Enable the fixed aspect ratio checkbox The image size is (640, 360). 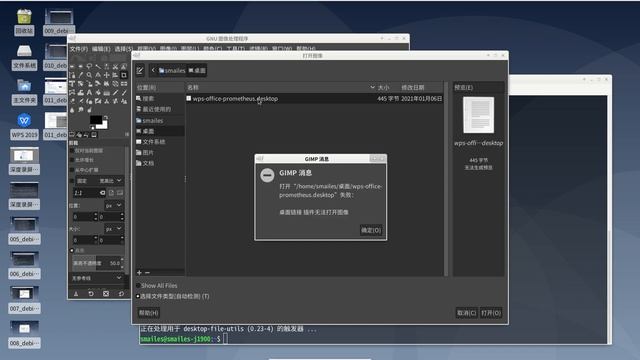[72, 180]
